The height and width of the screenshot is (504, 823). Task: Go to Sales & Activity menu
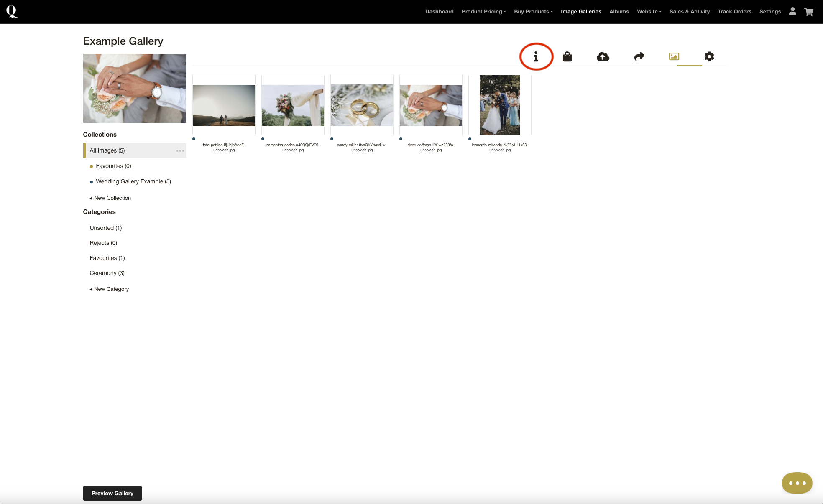(689, 12)
